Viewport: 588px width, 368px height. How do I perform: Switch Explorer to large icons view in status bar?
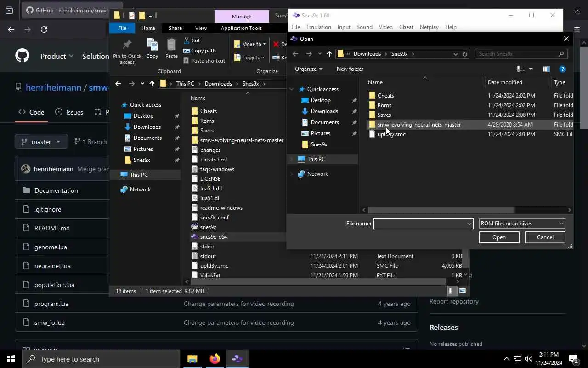coord(463,291)
